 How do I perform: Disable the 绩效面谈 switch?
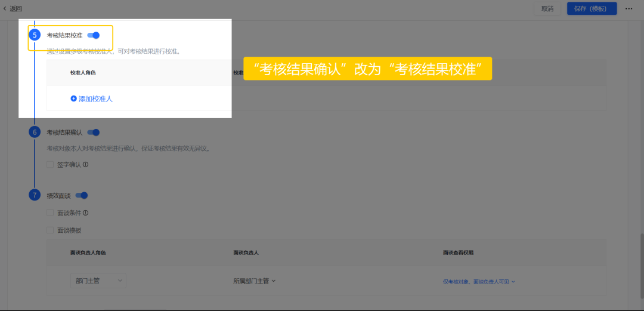tap(82, 195)
